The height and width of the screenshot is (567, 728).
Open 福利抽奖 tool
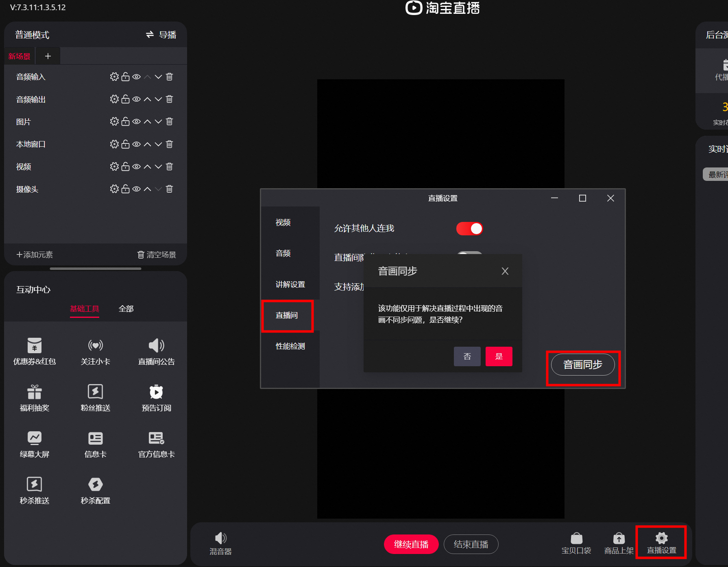pos(35,398)
